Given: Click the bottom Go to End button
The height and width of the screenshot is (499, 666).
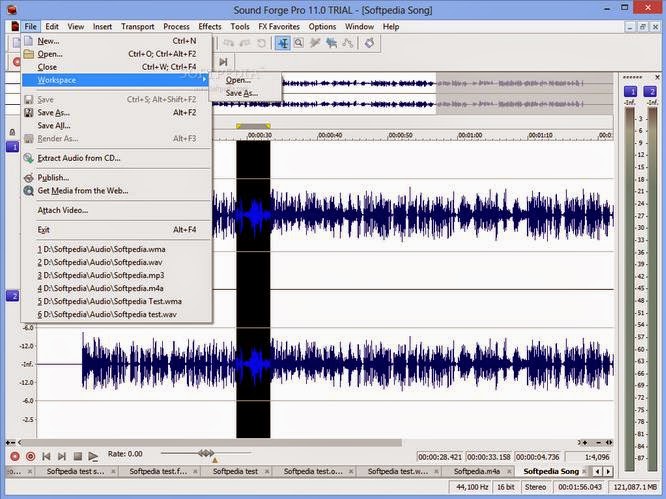Looking at the screenshot, I should tap(62, 456).
